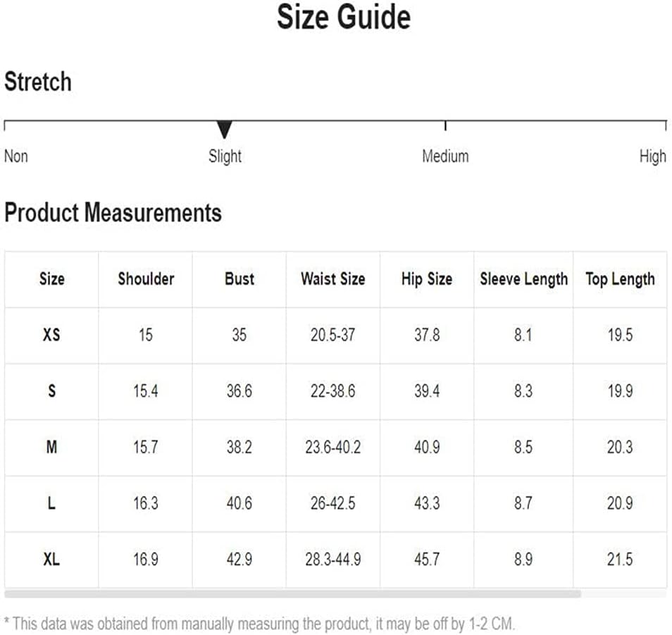The image size is (672, 635).
Task: Click the Shoulder column header
Action: pyautogui.click(x=146, y=279)
